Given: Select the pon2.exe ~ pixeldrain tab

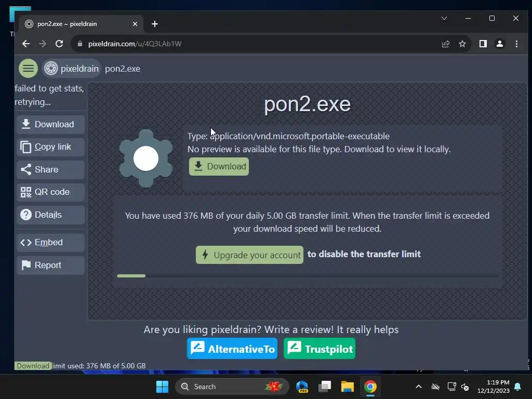Looking at the screenshot, I should (82, 24).
